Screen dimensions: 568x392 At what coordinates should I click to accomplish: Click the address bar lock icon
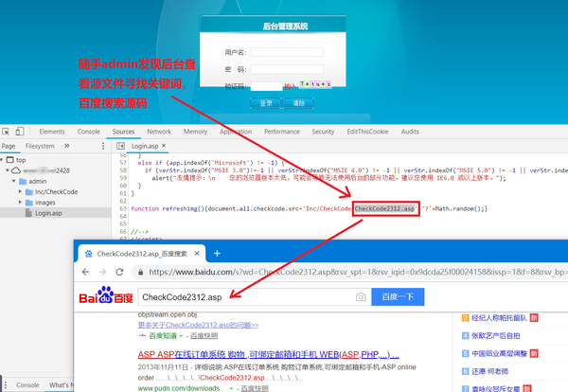140,272
